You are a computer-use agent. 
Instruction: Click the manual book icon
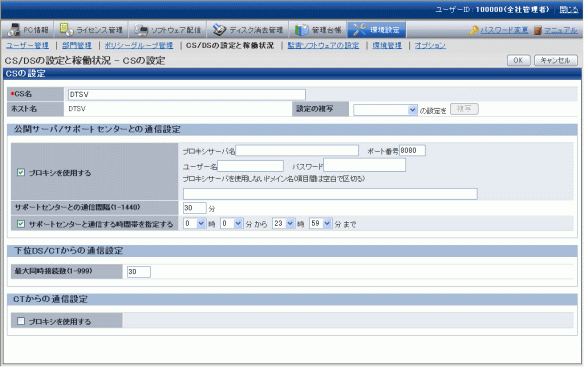[x=537, y=30]
